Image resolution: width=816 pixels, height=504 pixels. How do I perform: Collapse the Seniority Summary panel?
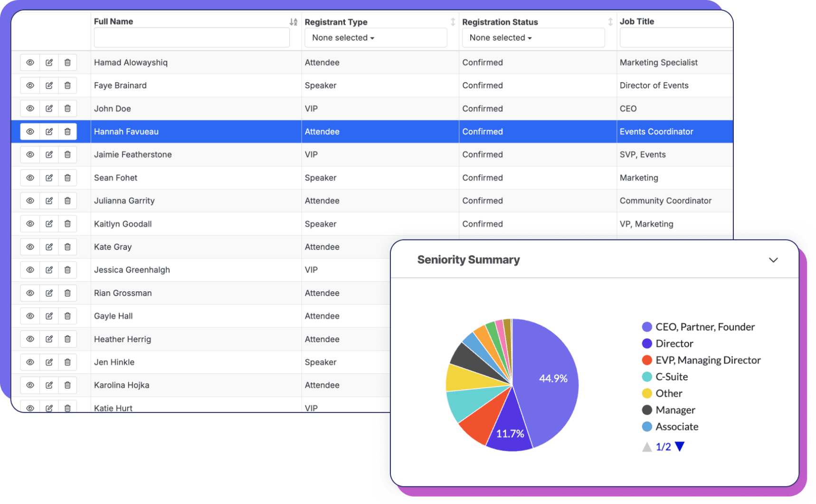(x=773, y=260)
